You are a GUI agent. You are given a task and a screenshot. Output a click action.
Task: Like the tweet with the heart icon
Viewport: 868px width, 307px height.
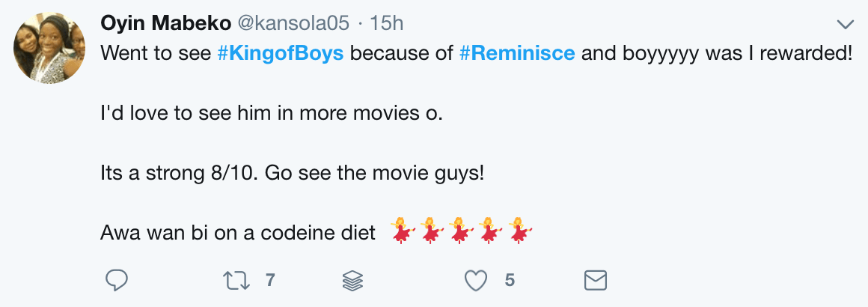pos(476,281)
